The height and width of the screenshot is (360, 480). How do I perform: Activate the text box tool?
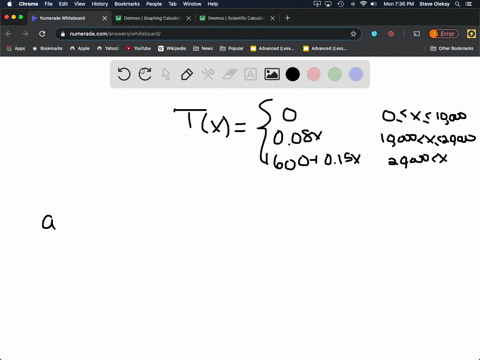click(250, 74)
